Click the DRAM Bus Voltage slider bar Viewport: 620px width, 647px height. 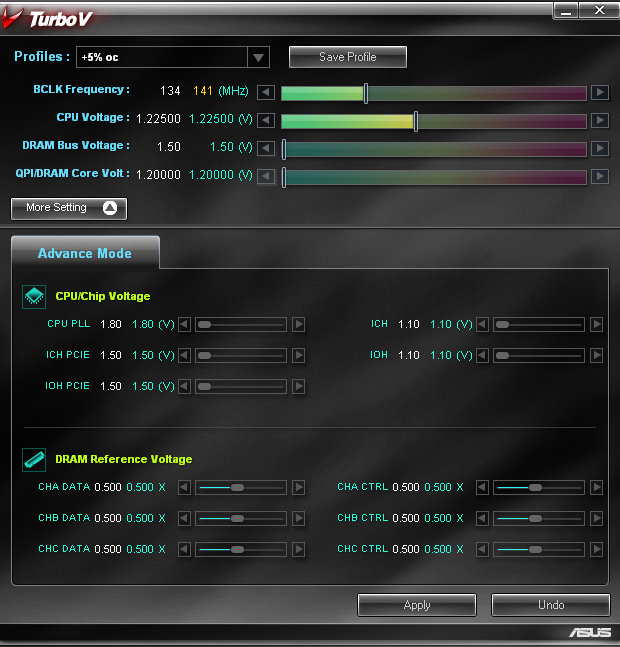point(434,149)
